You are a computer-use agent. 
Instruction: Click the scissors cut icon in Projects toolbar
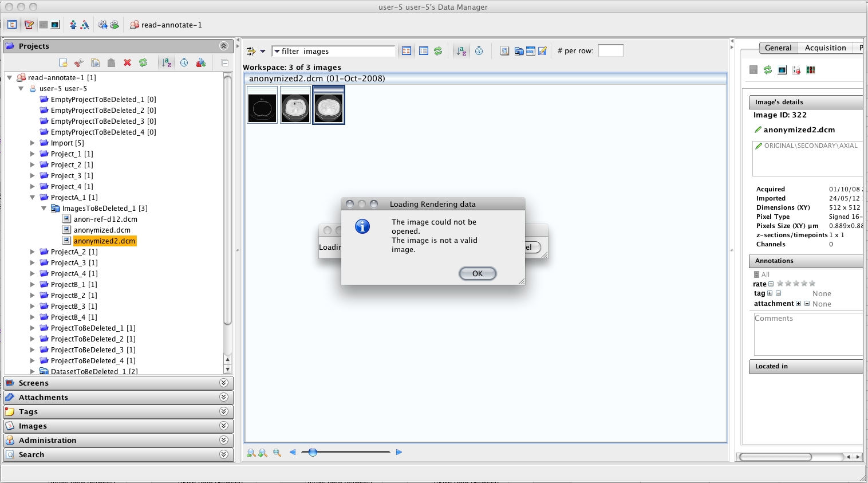(79, 62)
